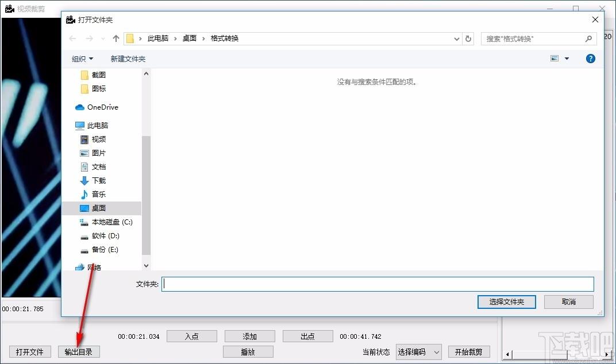This screenshot has width=616, height=364.
Task: Open 本地磁盘 (C:) drive
Action: coord(112,222)
